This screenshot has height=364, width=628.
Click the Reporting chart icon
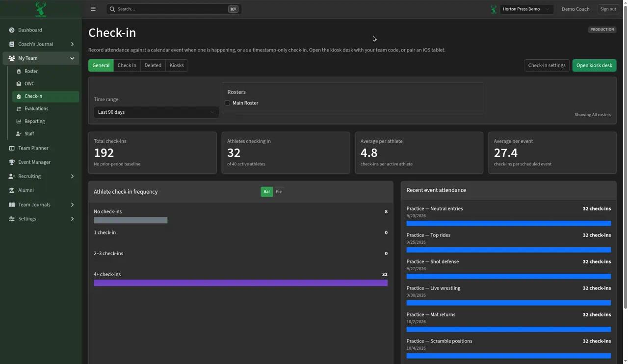click(x=19, y=121)
